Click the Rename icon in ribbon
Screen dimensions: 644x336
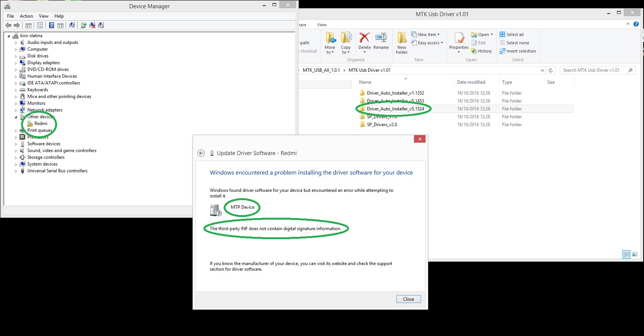tap(381, 41)
